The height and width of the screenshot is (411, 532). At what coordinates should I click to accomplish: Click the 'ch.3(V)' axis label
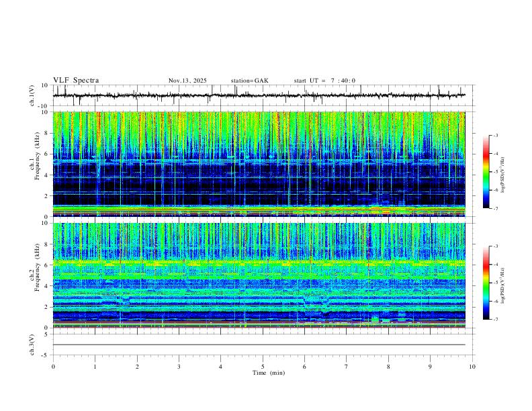(32, 345)
